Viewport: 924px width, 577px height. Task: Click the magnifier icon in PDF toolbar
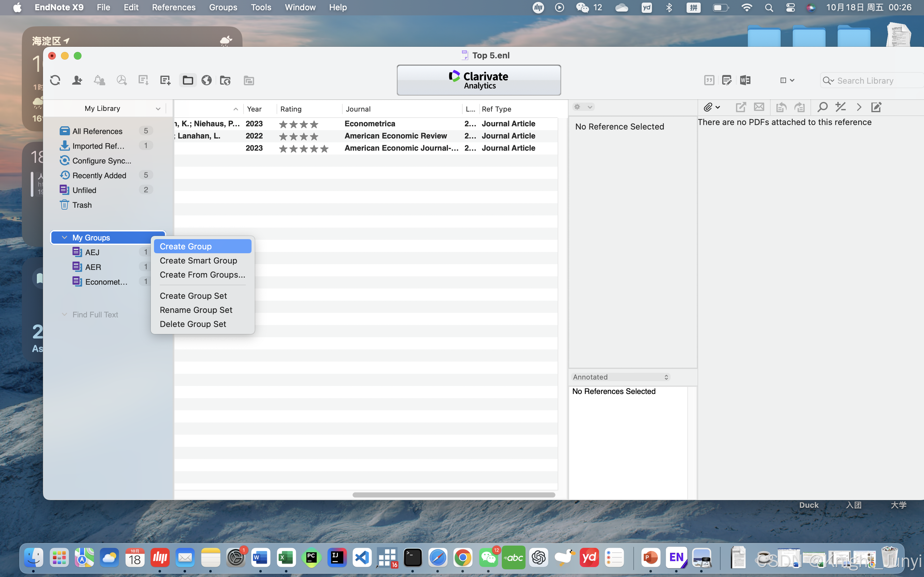(x=822, y=107)
